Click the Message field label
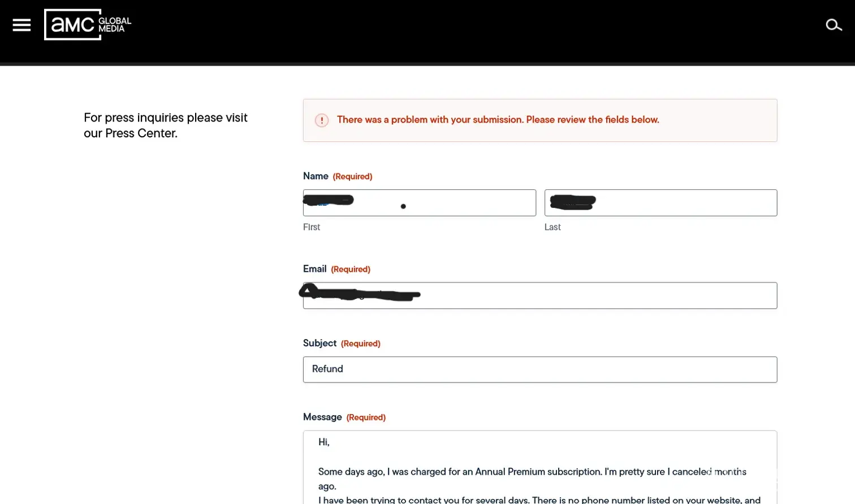This screenshot has width=855, height=504. pos(322,417)
